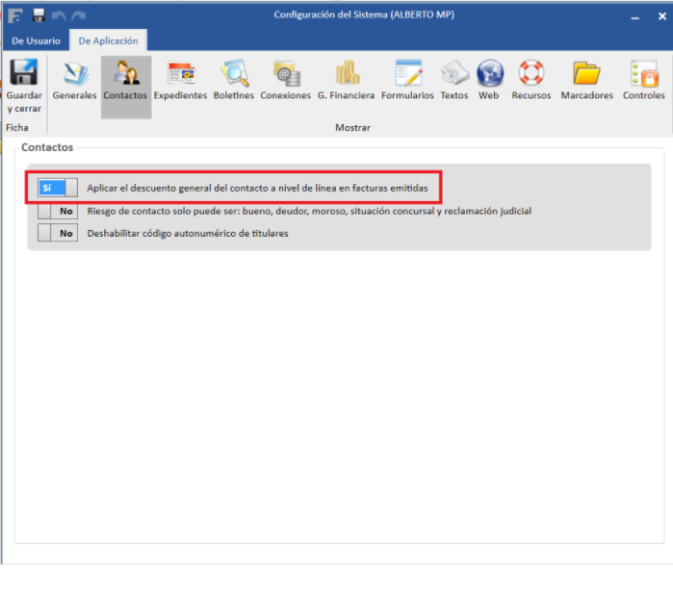This screenshot has width=673, height=616.
Task: Click the Guardar y cerrar ribbon button
Action: point(23,85)
